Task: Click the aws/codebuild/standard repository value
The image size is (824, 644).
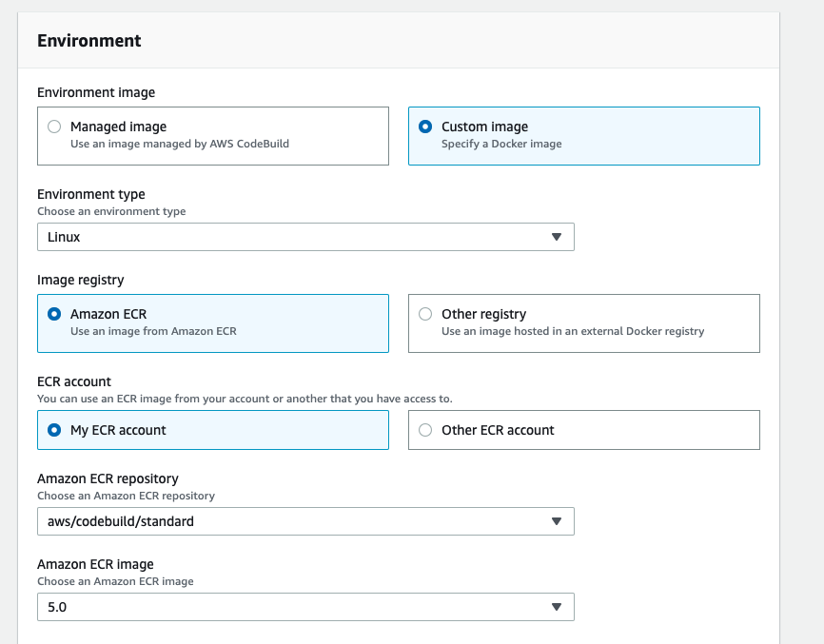Action: tap(121, 521)
